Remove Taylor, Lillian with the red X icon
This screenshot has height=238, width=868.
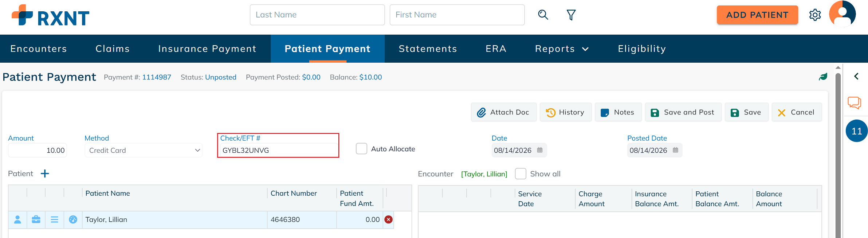(x=389, y=219)
